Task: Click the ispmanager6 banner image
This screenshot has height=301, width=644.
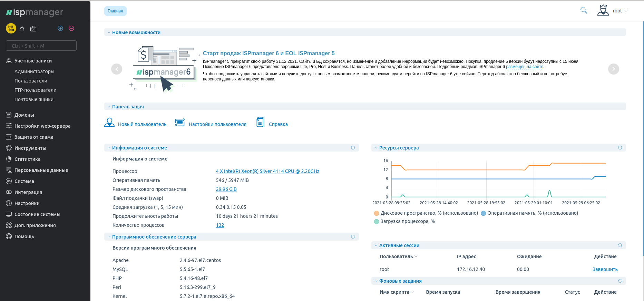Action: click(x=164, y=69)
